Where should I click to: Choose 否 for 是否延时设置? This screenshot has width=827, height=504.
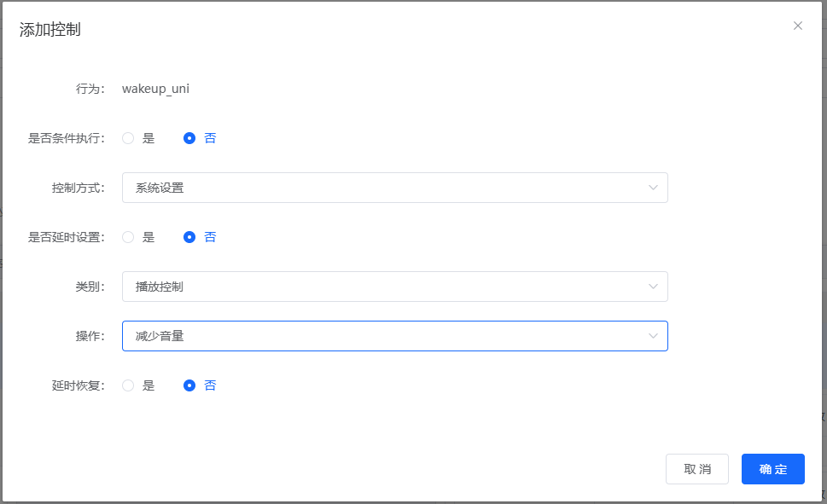(x=190, y=237)
